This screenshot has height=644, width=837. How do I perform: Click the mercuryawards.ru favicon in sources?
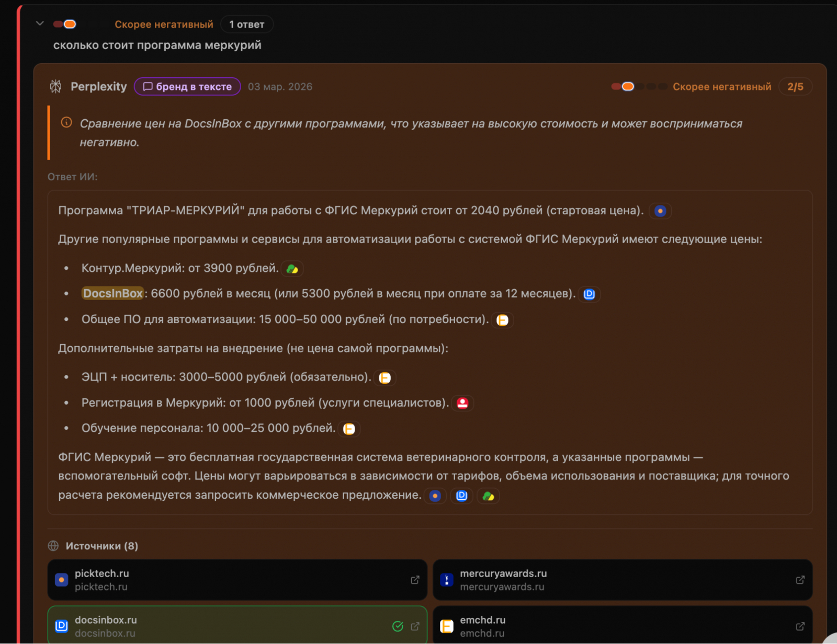[447, 580]
